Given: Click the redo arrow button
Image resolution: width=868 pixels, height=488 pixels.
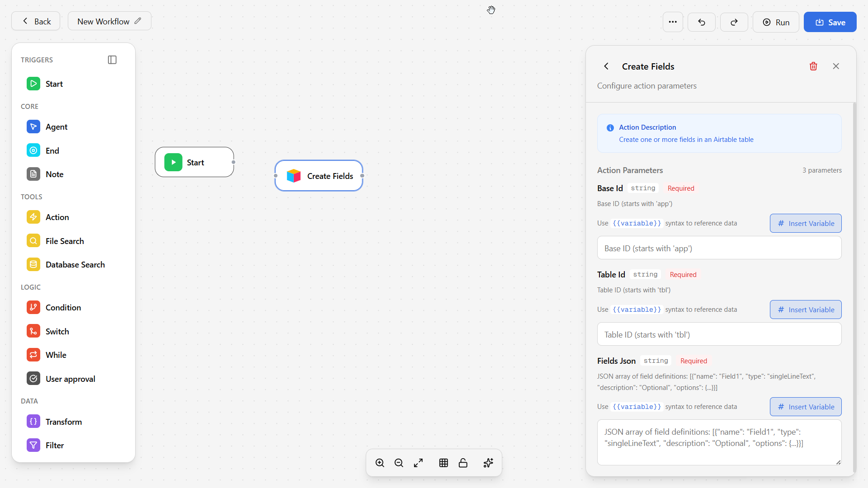Looking at the screenshot, I should 734,22.
